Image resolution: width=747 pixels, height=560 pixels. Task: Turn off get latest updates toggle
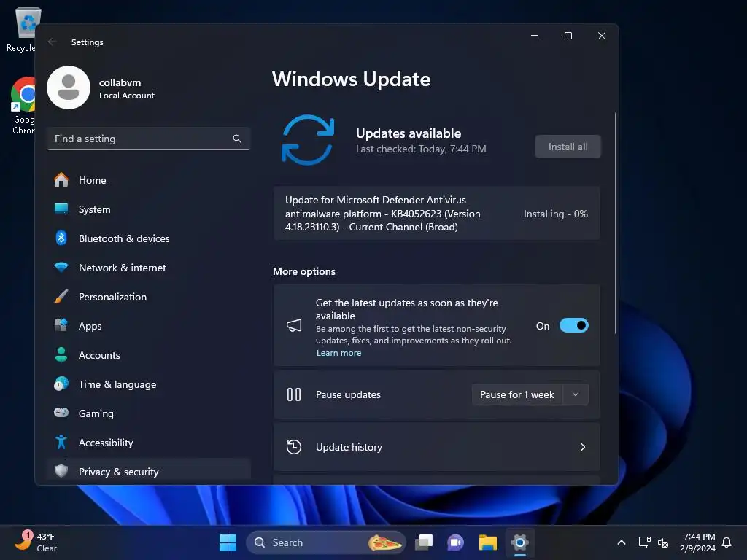pyautogui.click(x=573, y=326)
